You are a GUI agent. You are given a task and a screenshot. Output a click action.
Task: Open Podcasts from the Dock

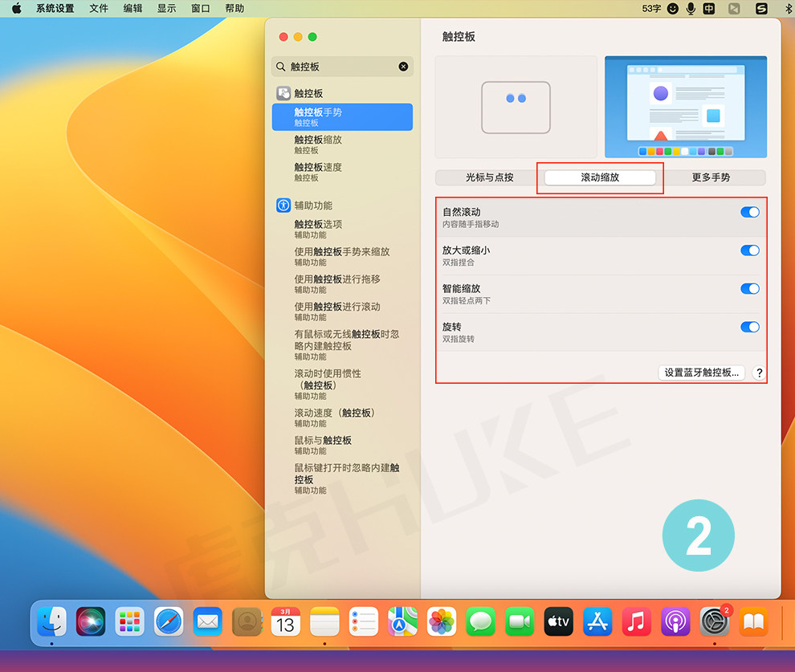click(x=675, y=621)
